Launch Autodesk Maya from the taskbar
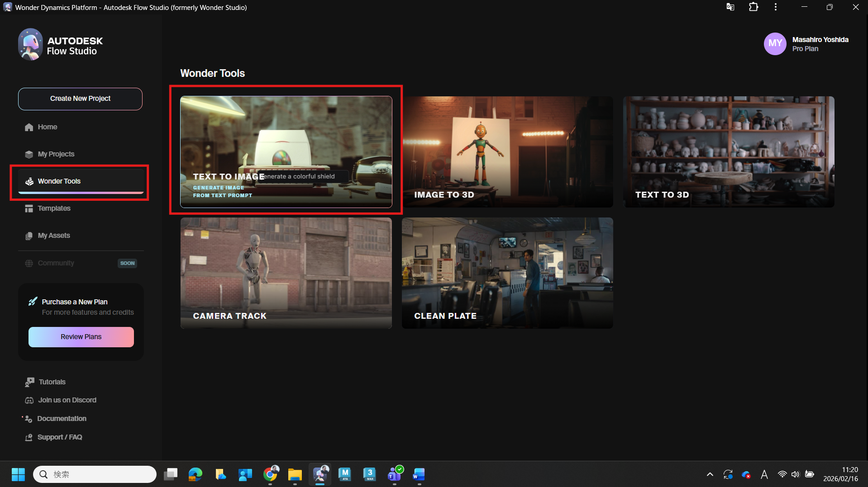868x487 pixels. pos(345,474)
